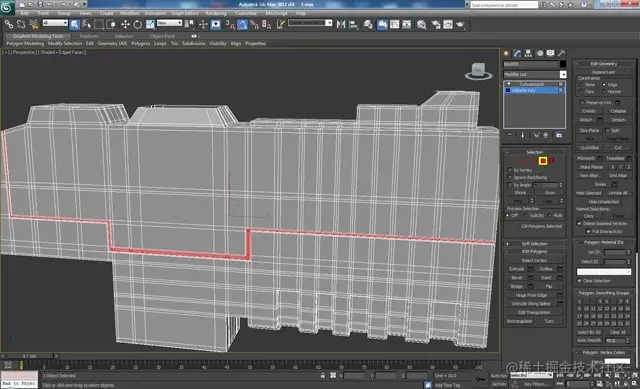Click the Hide Unselected button
This screenshot has height=389, width=640.
coord(604,202)
